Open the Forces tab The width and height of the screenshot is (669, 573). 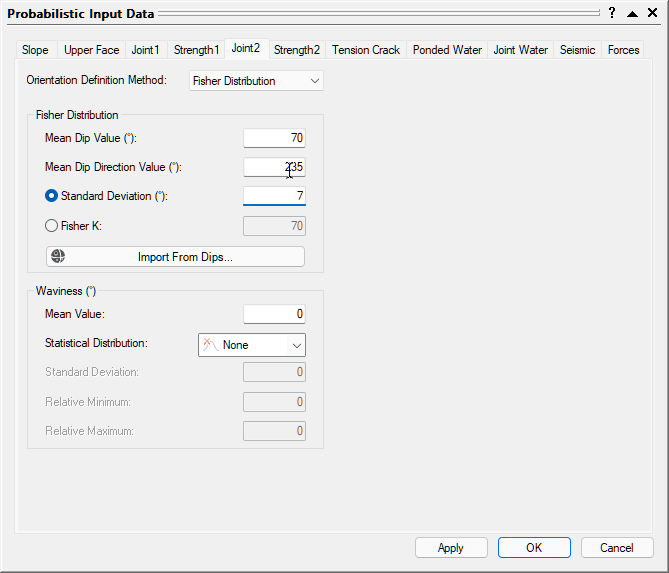coord(623,50)
